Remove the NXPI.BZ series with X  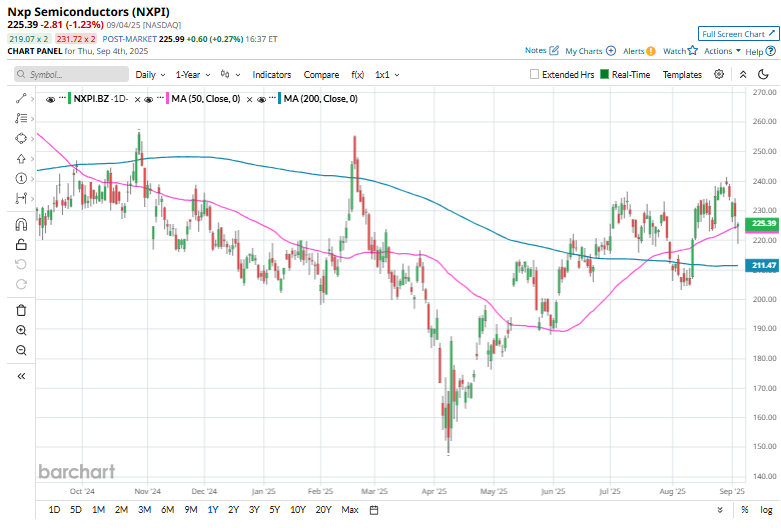pyautogui.click(x=137, y=100)
